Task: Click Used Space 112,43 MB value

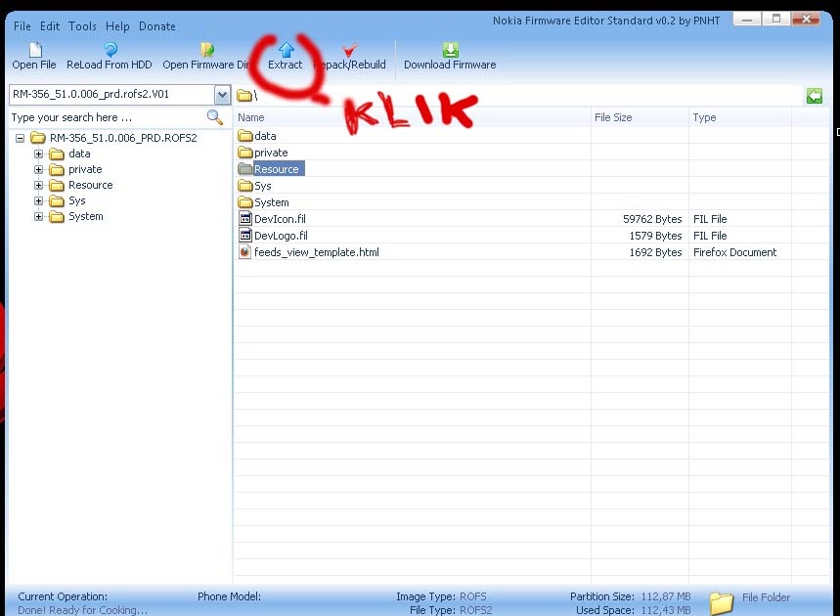Action: click(666, 610)
